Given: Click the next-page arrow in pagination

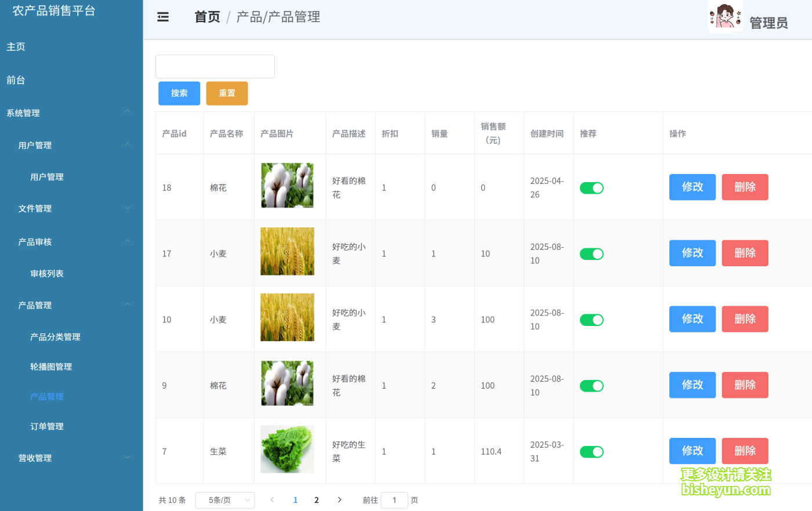Looking at the screenshot, I should (339, 499).
